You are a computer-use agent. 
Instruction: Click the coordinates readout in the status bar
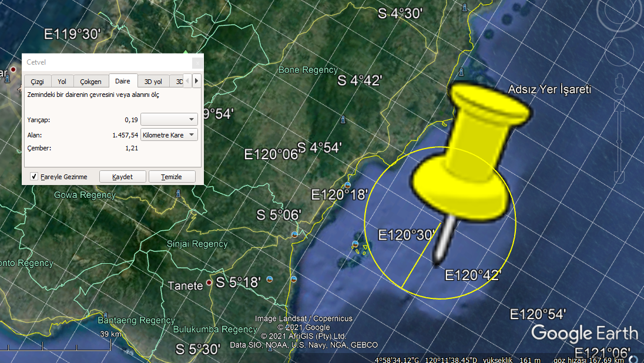(x=426, y=359)
